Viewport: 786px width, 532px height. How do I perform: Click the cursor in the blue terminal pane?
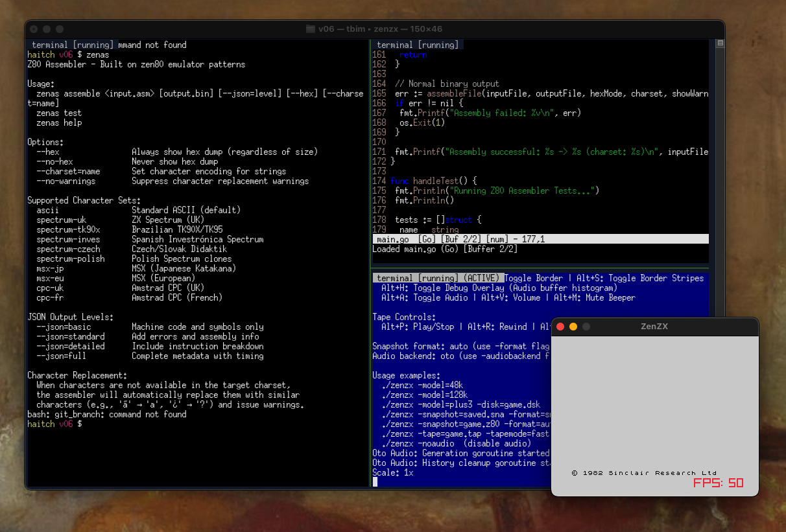tap(375, 482)
